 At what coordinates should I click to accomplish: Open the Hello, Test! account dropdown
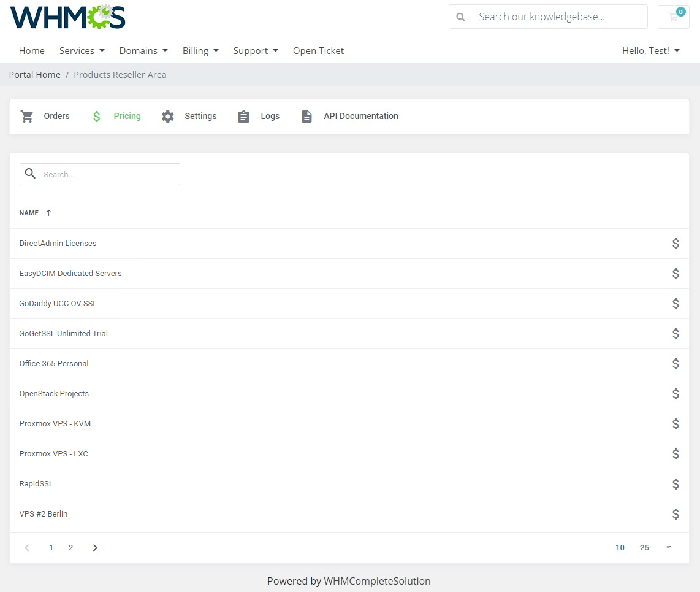pyautogui.click(x=650, y=50)
